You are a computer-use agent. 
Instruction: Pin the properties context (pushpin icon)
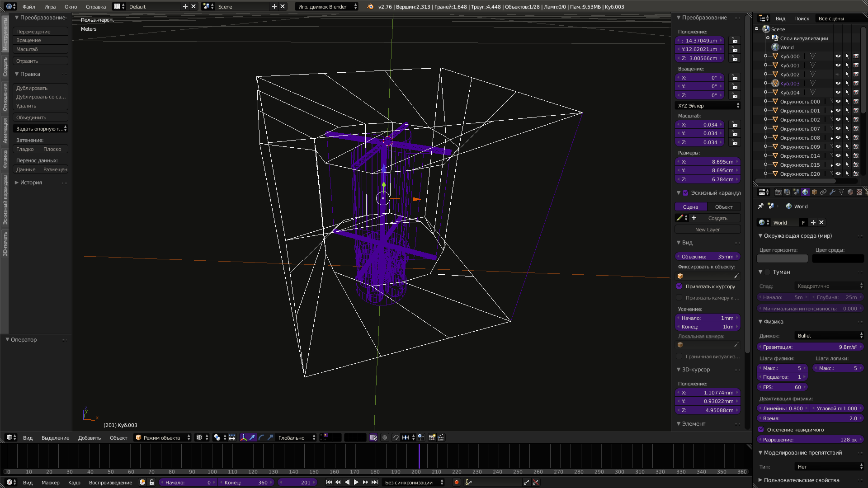point(760,206)
